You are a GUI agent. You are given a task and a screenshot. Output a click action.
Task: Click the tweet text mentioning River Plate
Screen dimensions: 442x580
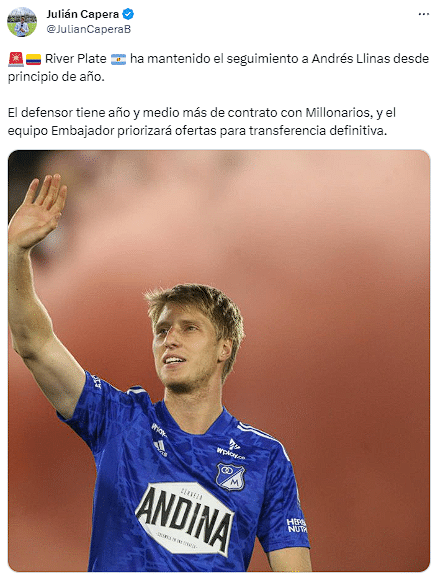[x=218, y=68]
